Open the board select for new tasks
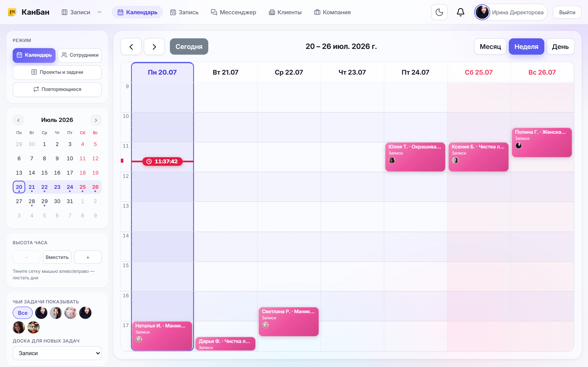The height and width of the screenshot is (367, 588). 57,353
